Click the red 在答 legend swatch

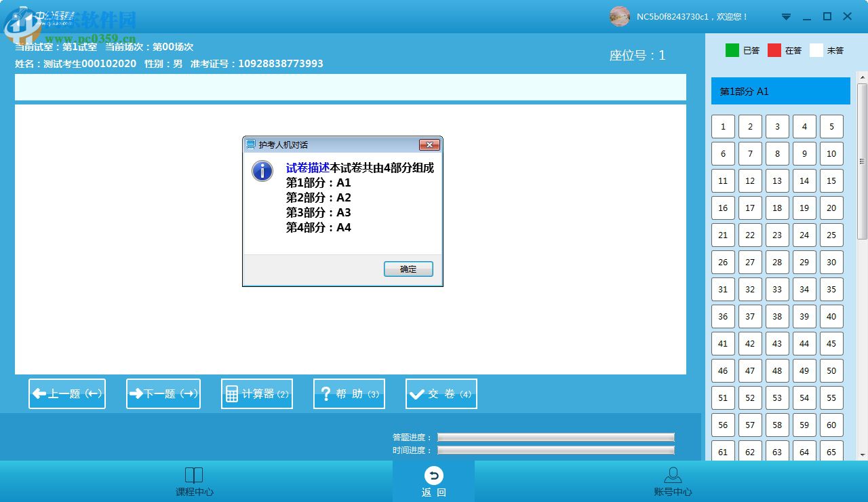pos(774,50)
